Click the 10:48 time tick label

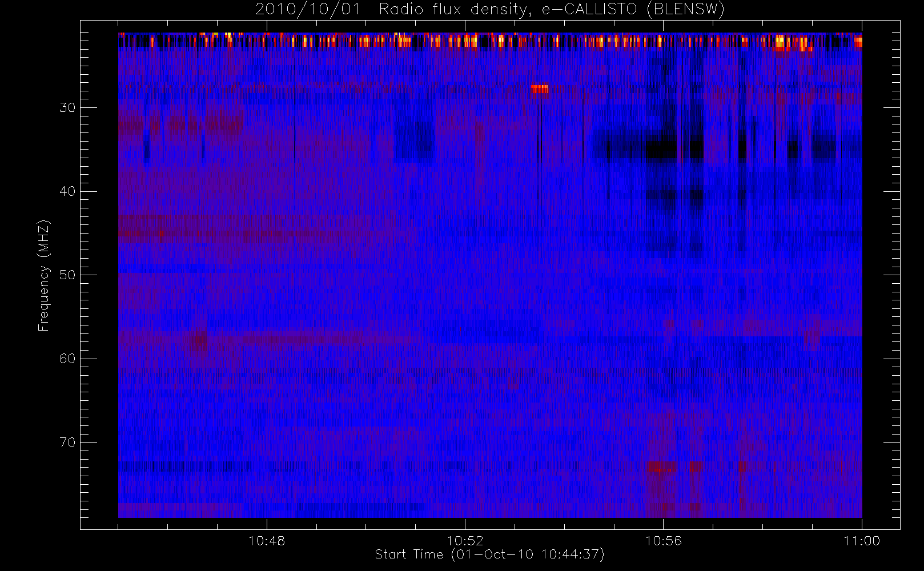[267, 541]
